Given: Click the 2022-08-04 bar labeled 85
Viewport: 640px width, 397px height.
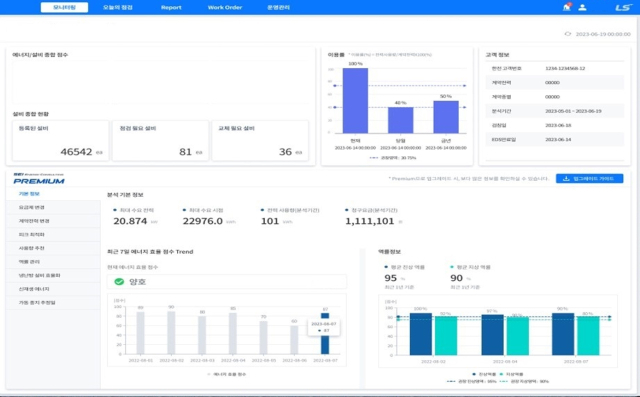Looking at the screenshot, I should click(x=233, y=334).
